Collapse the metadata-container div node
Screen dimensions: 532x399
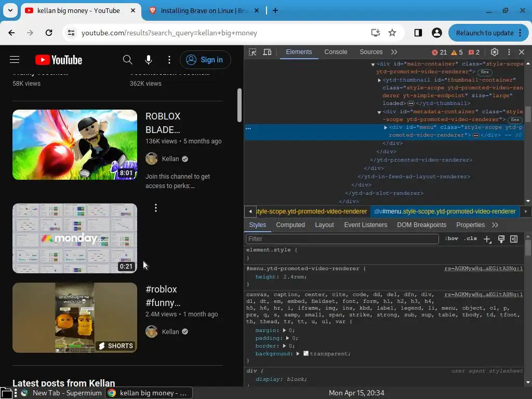379,112
